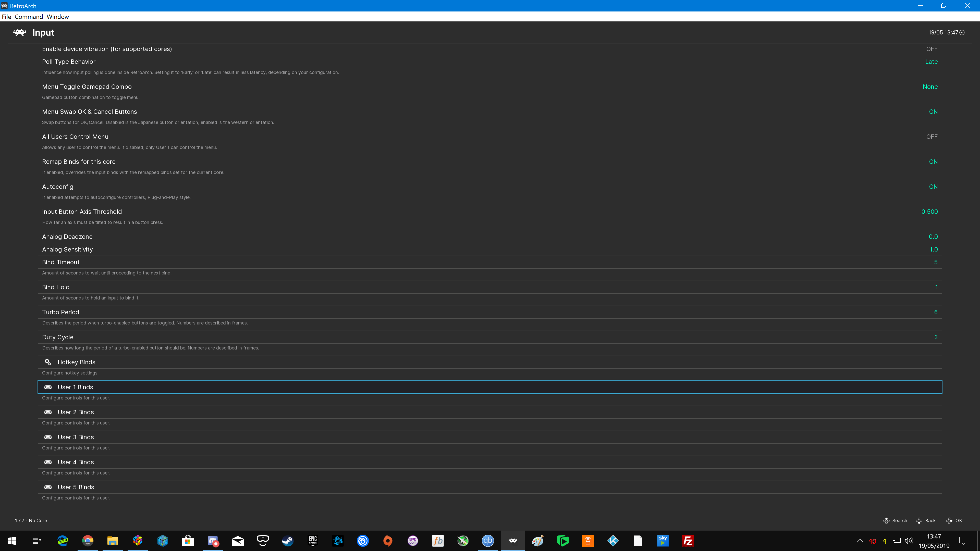Open Sky Go from the taskbar
This screenshot has height=551, width=980.
click(x=663, y=540)
